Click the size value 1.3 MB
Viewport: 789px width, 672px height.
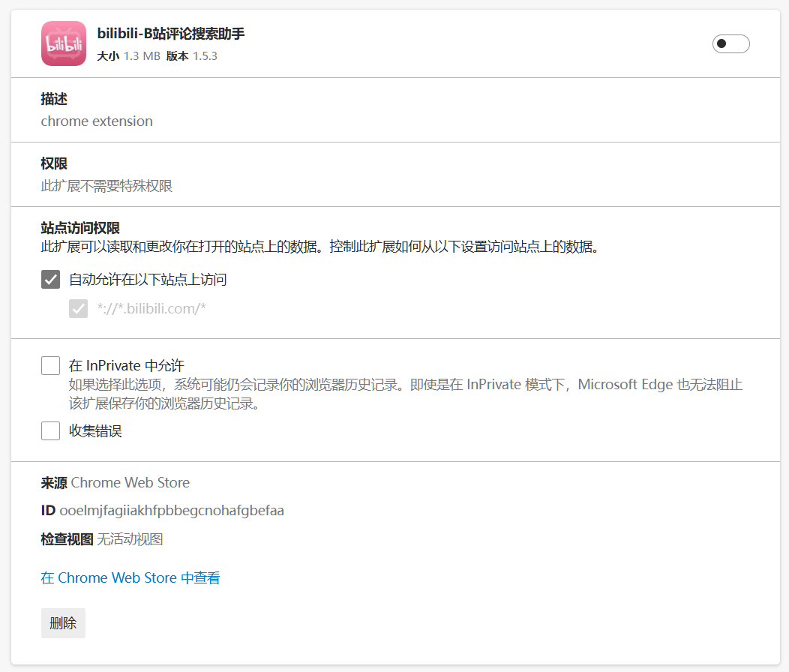142,55
